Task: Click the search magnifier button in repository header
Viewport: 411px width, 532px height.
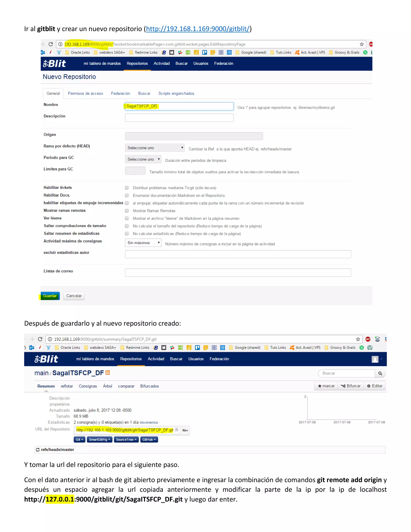Action: (x=380, y=373)
